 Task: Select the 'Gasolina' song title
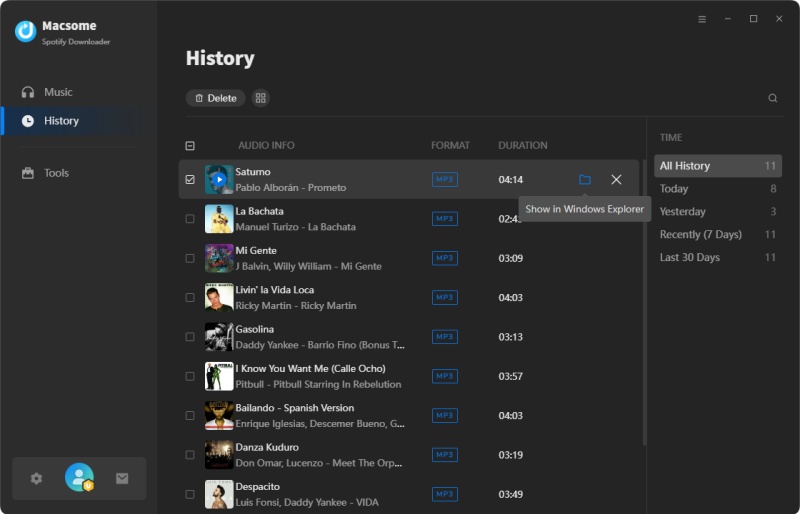click(255, 329)
